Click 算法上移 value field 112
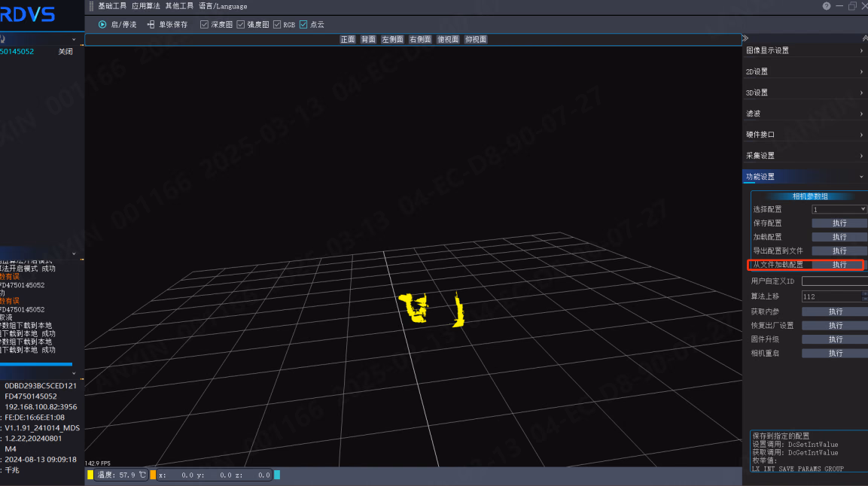Image resolution: width=868 pixels, height=486 pixels. [x=831, y=296]
